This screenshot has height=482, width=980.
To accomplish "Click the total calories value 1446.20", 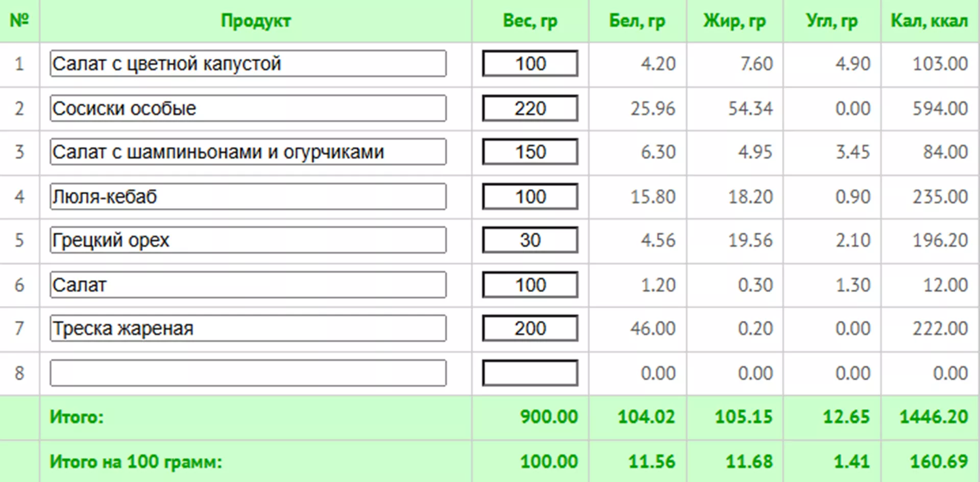I will [x=933, y=417].
